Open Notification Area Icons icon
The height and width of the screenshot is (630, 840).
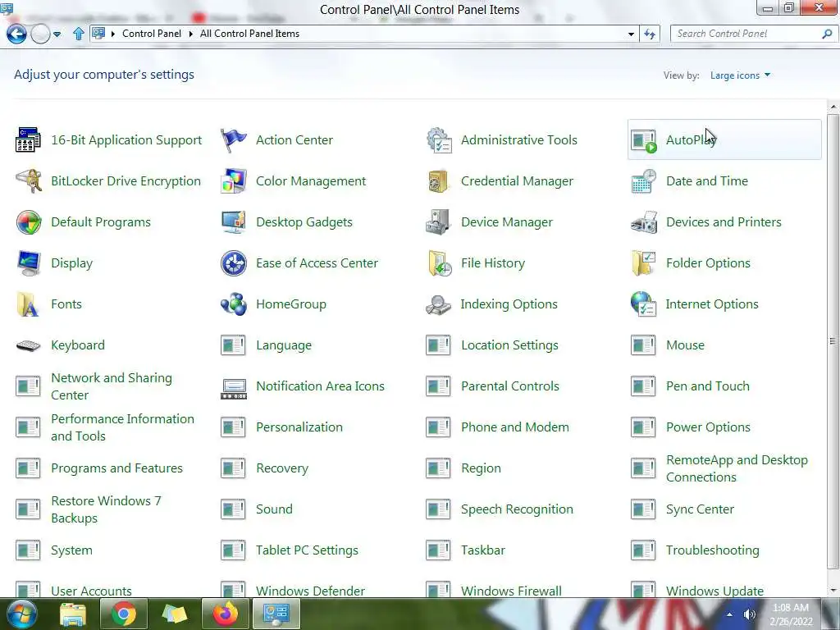pos(234,388)
